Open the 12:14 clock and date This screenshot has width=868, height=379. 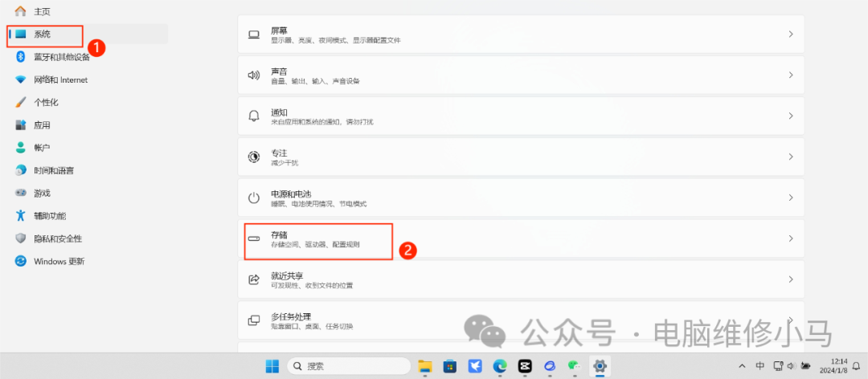tap(835, 365)
